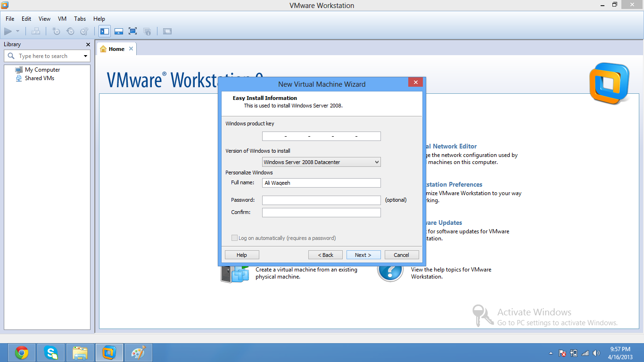
Task: Expand the Library search options dropdown arrow
Action: 85,56
